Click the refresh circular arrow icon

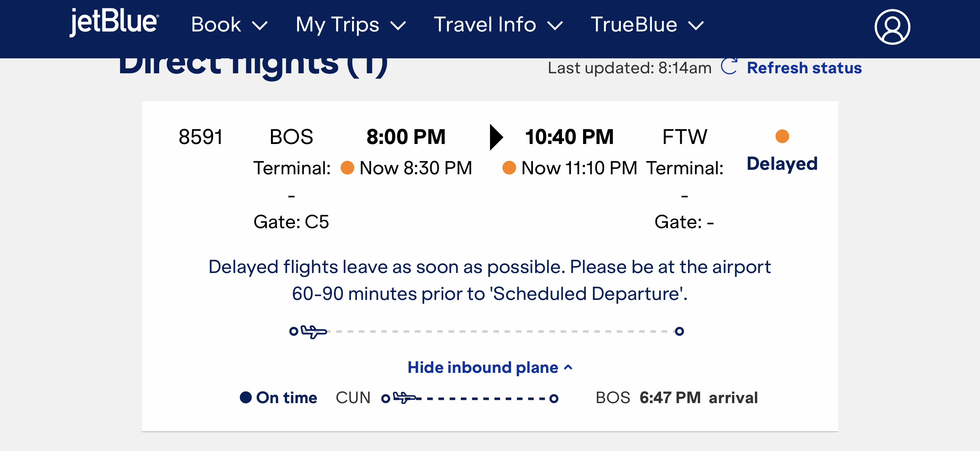[x=729, y=67]
